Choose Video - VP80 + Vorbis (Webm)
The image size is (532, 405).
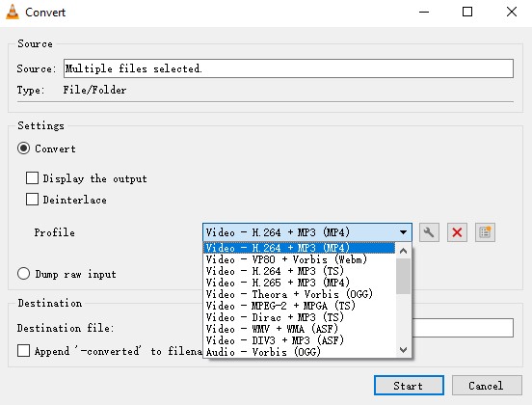(299, 259)
